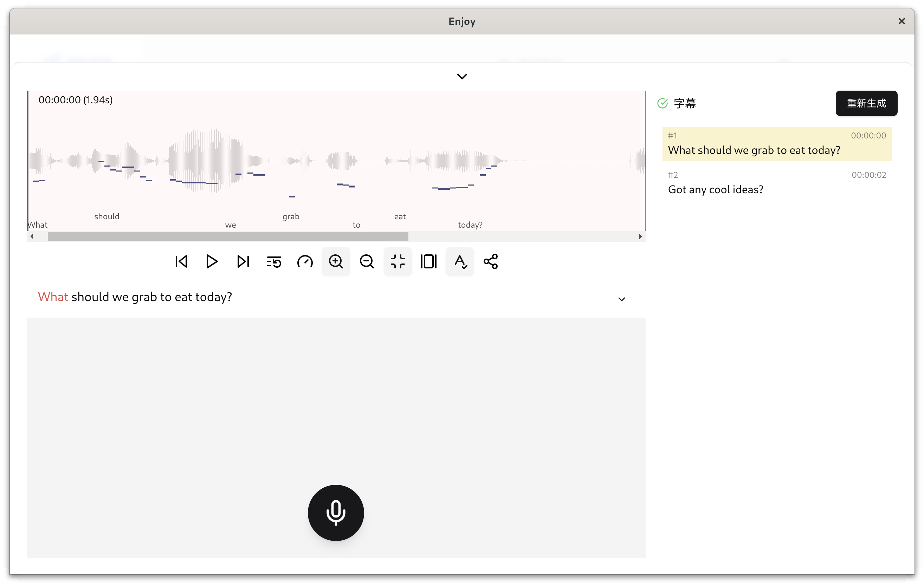The image size is (924, 586).
Task: Start recording with the microphone button
Action: [336, 513]
